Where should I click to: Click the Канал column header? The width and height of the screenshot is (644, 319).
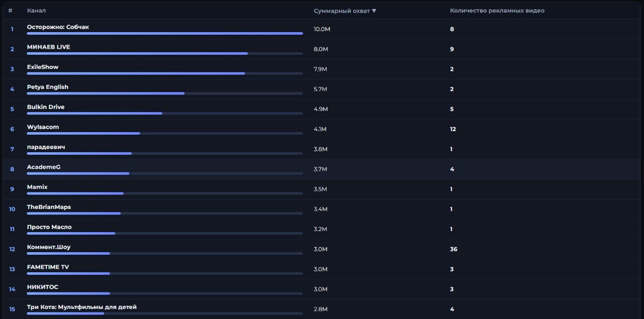tap(36, 11)
